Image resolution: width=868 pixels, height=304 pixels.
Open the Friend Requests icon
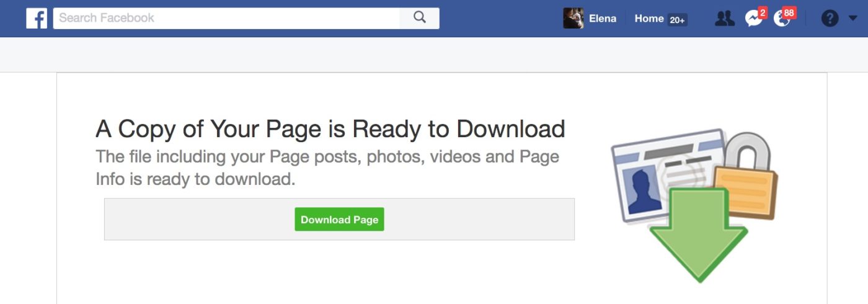[724, 19]
